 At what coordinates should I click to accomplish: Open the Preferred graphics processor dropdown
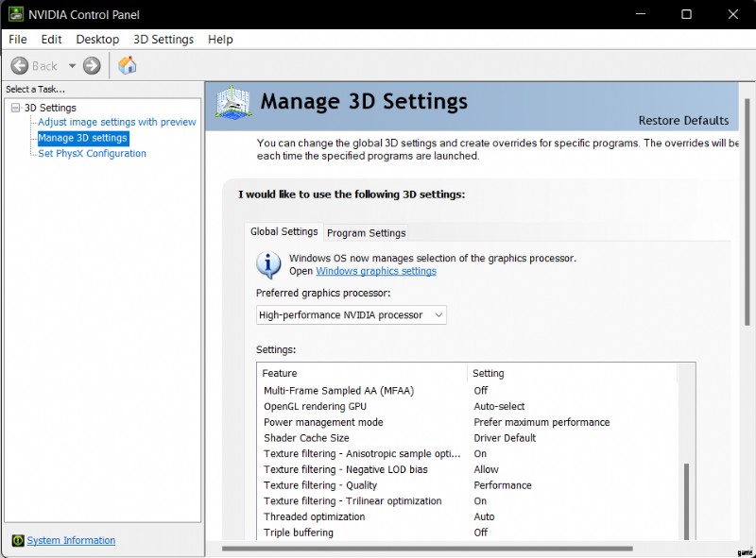351,314
